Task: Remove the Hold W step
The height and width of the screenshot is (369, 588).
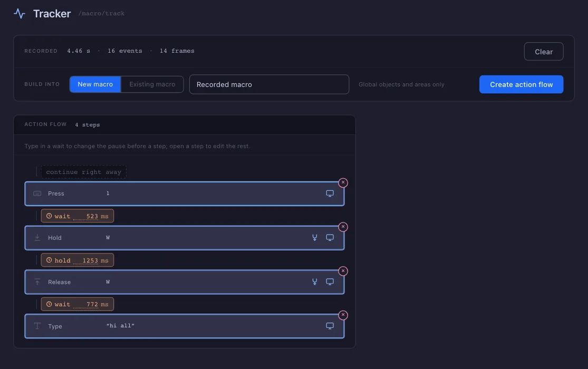Action: pos(343,227)
